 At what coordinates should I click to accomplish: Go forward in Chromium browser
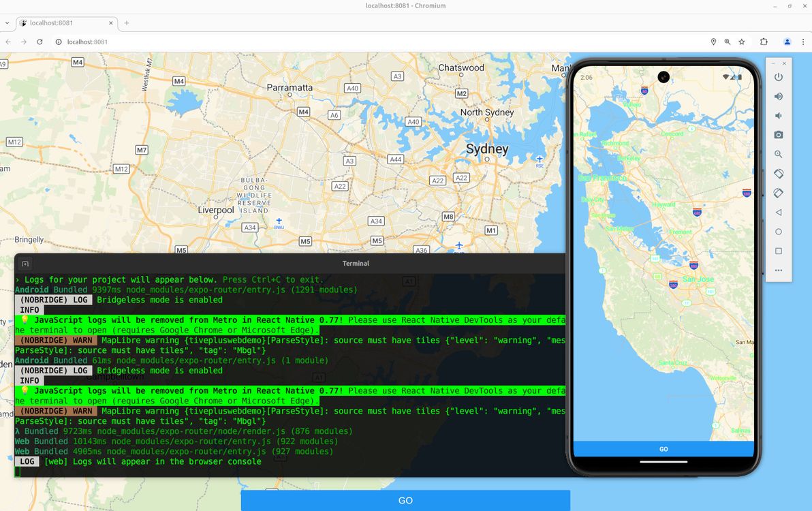point(24,42)
